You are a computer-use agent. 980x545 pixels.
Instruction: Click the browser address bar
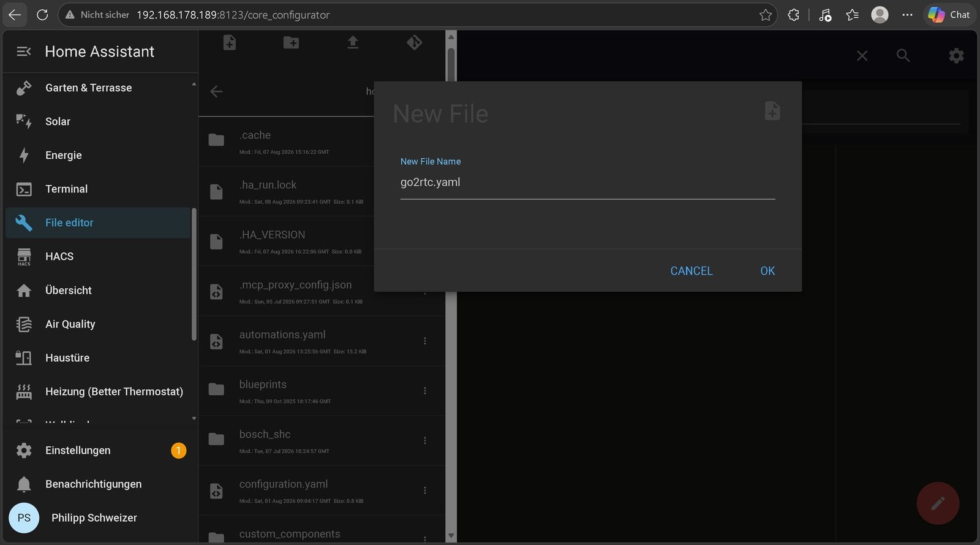point(417,15)
